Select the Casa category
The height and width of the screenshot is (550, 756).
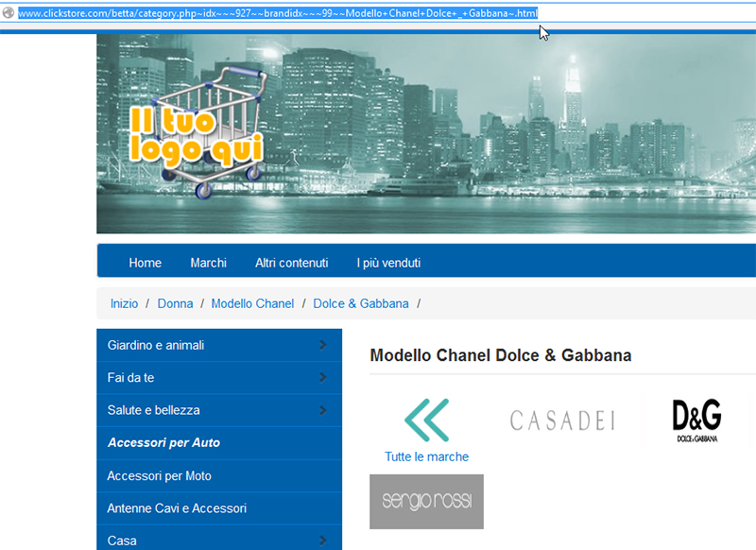[x=219, y=539]
